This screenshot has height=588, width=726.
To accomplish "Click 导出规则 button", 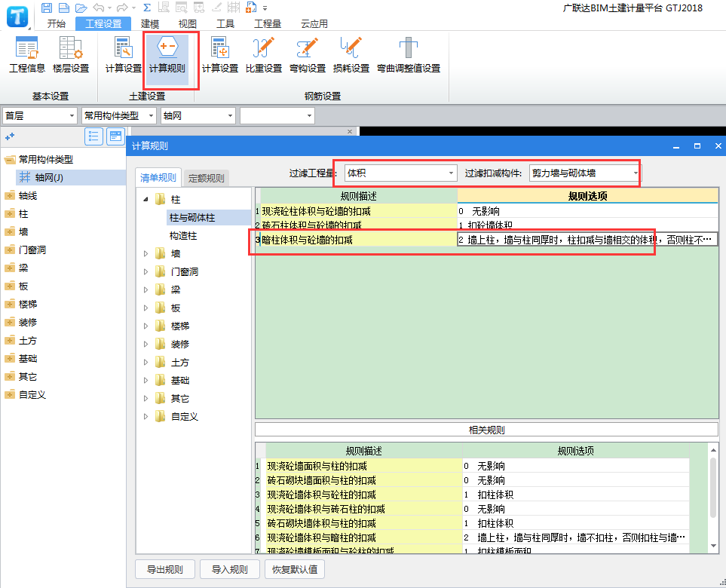I will (165, 569).
